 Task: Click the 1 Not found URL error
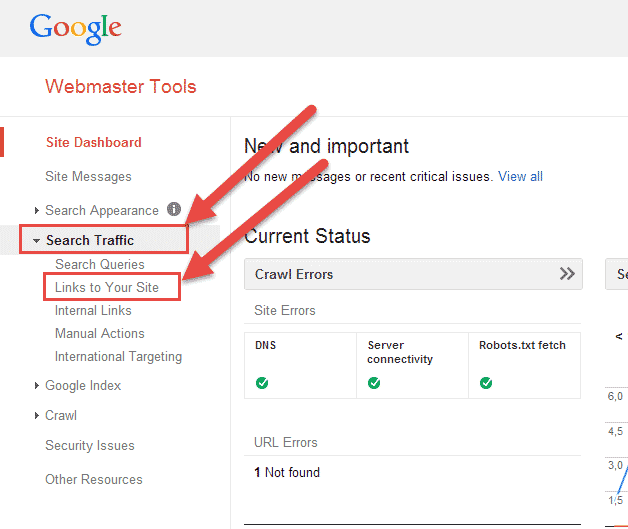point(287,472)
